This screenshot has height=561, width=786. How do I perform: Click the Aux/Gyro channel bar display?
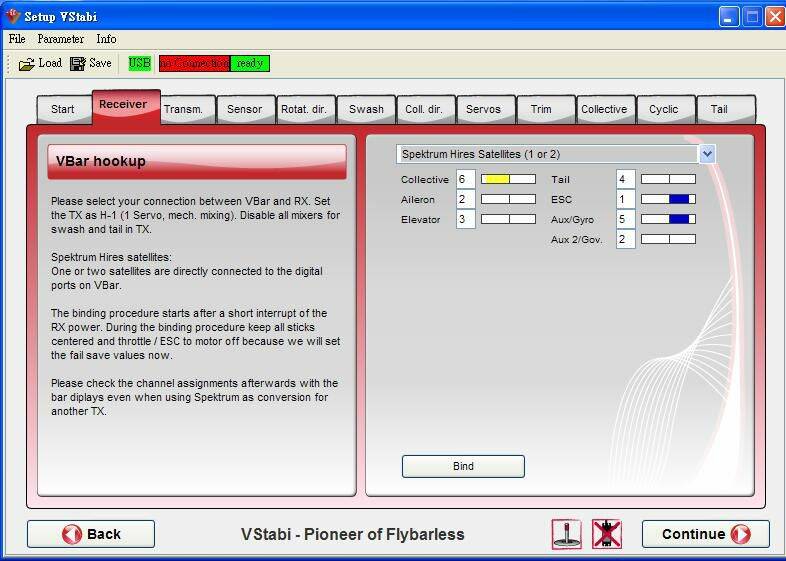(x=668, y=219)
